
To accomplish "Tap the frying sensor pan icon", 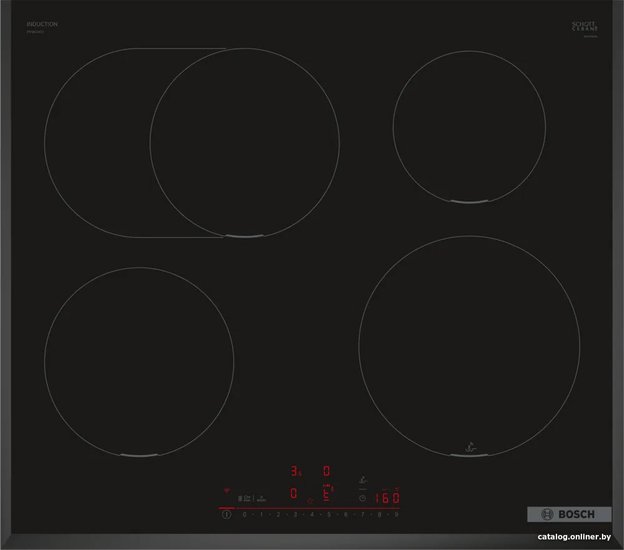I will click(x=363, y=480).
